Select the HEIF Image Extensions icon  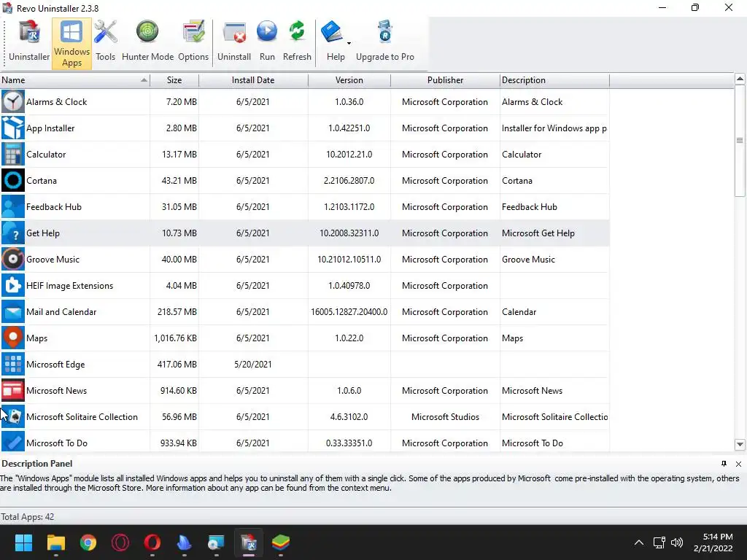(13, 285)
